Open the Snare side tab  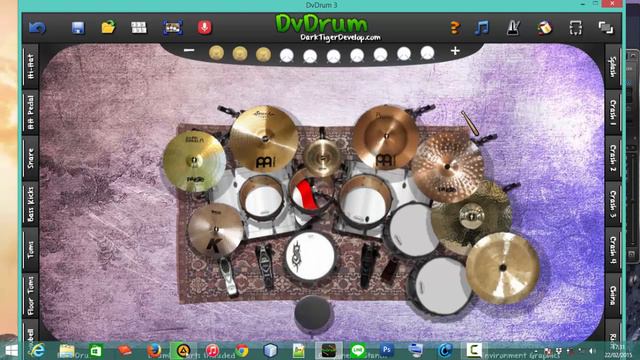point(31,158)
